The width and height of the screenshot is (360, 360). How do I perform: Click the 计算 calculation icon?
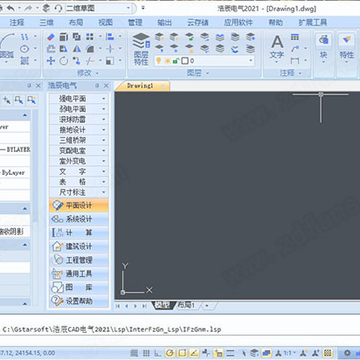[57, 233]
